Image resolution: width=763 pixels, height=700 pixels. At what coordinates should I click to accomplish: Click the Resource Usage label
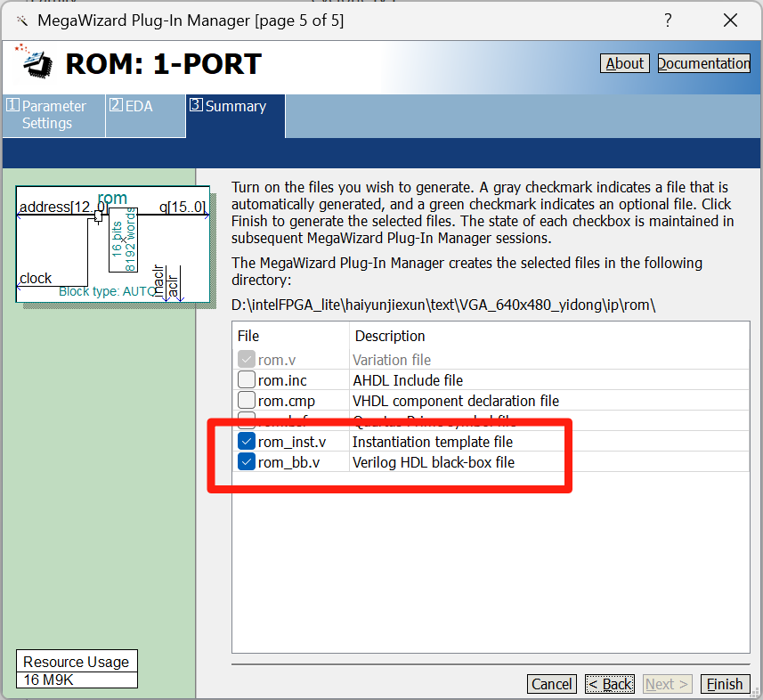(x=77, y=662)
